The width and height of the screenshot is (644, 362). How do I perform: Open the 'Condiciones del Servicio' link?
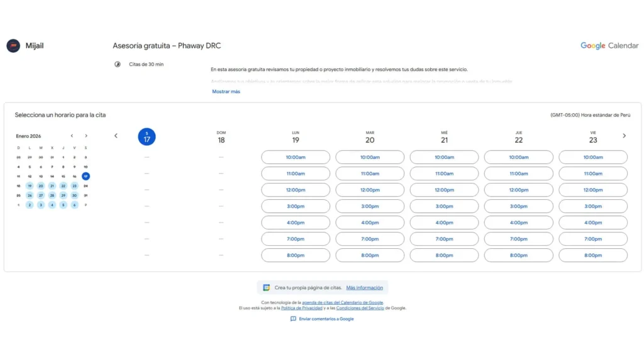point(359,308)
